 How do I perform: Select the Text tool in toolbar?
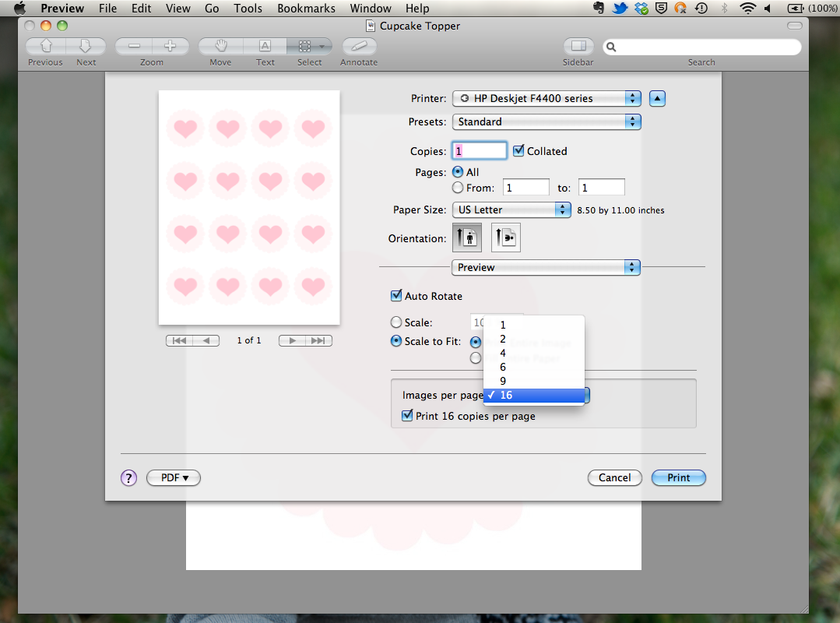tap(265, 46)
